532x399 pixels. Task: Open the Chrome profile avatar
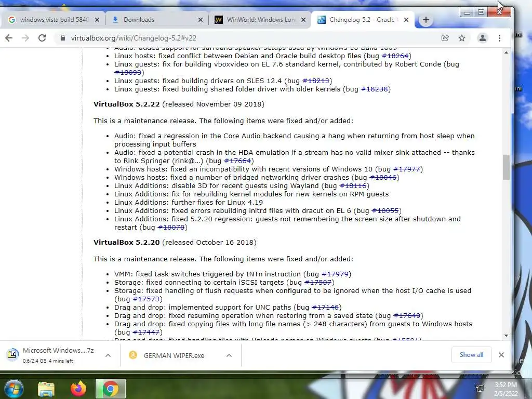click(483, 38)
